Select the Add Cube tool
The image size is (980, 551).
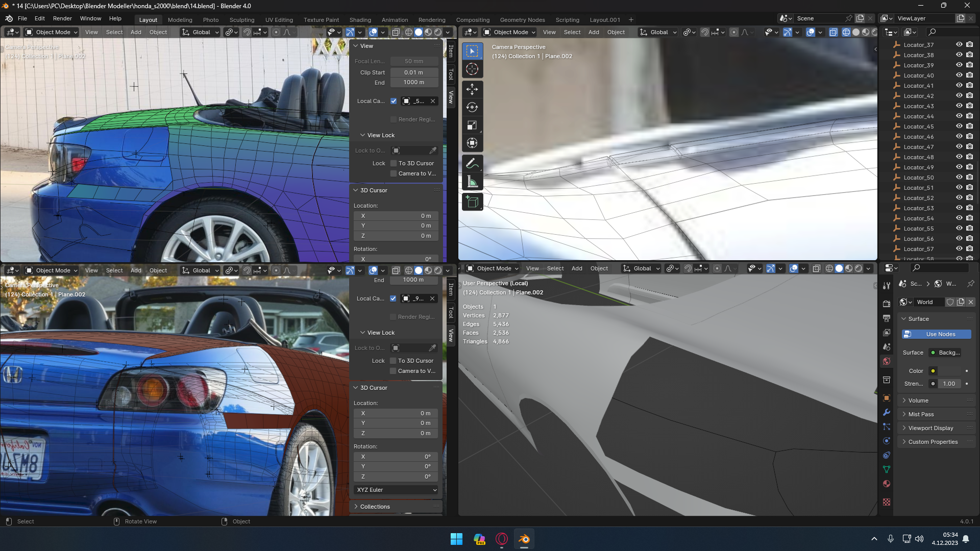[472, 202]
